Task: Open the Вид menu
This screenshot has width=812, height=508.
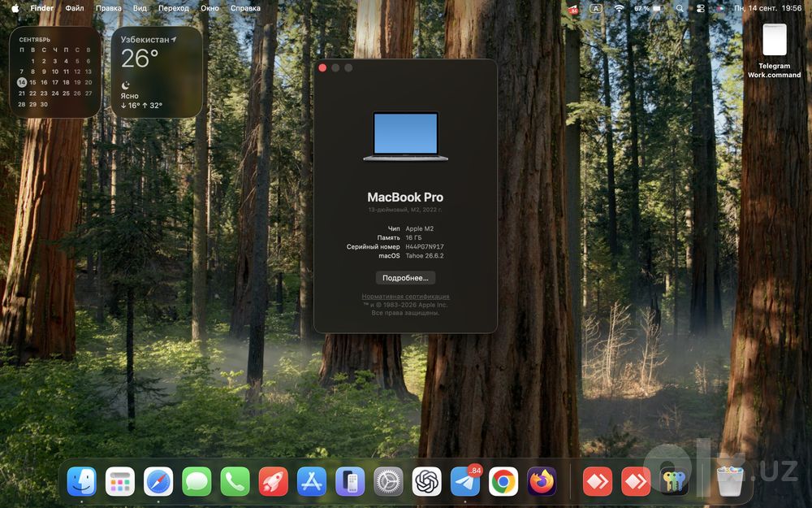Action: tap(140, 8)
